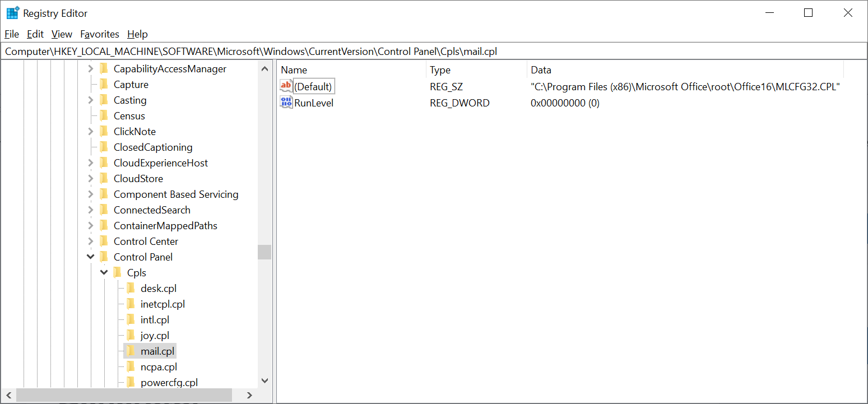
Task: Click the tree scroll up arrow
Action: (x=264, y=68)
